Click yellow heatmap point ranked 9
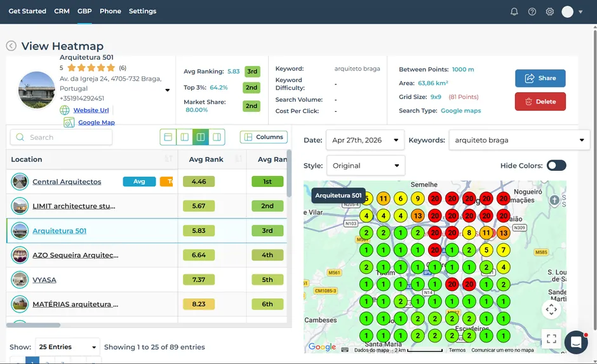The width and height of the screenshot is (597, 364). click(x=418, y=198)
